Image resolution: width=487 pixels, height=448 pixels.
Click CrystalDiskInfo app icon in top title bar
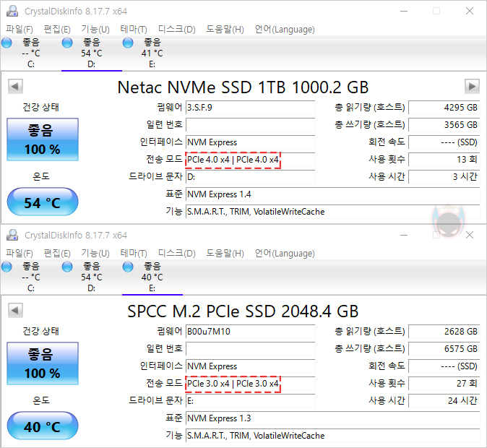click(x=12, y=11)
